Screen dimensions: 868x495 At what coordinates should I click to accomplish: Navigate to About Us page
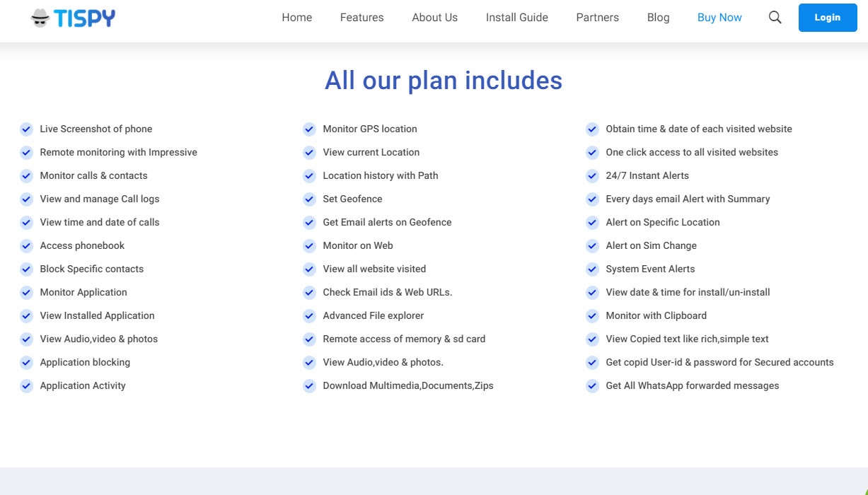click(x=434, y=18)
